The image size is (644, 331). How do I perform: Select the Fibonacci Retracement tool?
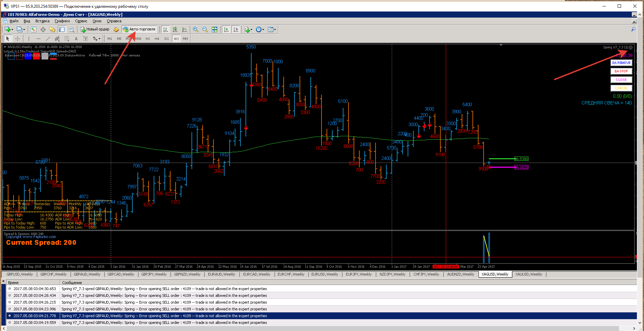(x=67, y=39)
